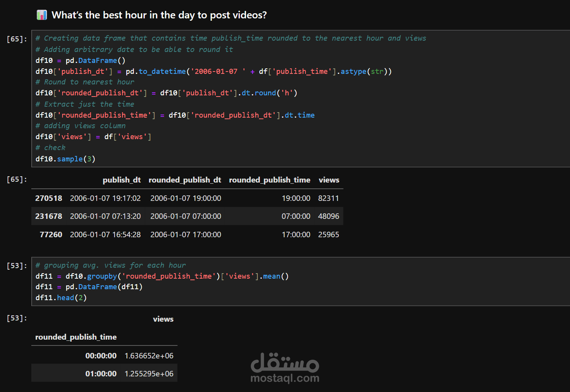
Task: Click the views header in second table
Action: click(163, 319)
